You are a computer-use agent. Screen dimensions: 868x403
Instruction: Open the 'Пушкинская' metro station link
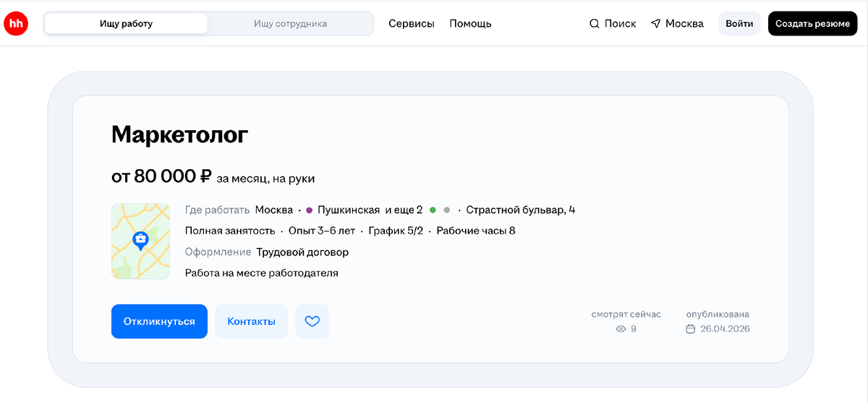(349, 210)
